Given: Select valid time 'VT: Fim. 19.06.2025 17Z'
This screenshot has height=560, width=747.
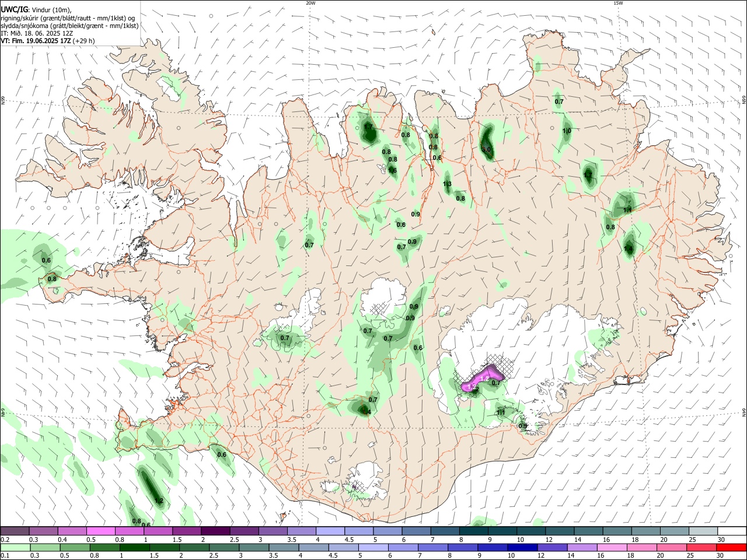Looking at the screenshot, I should click(x=36, y=41).
